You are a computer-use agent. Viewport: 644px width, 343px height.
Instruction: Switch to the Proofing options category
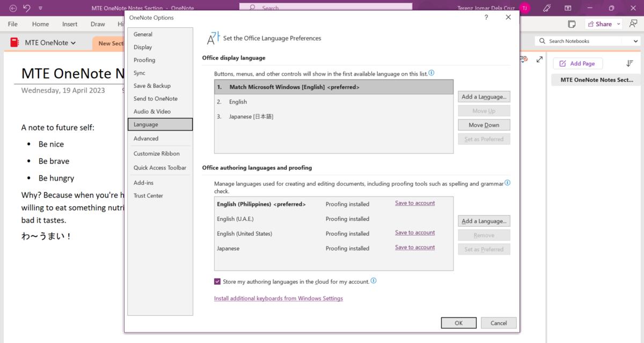tap(143, 59)
